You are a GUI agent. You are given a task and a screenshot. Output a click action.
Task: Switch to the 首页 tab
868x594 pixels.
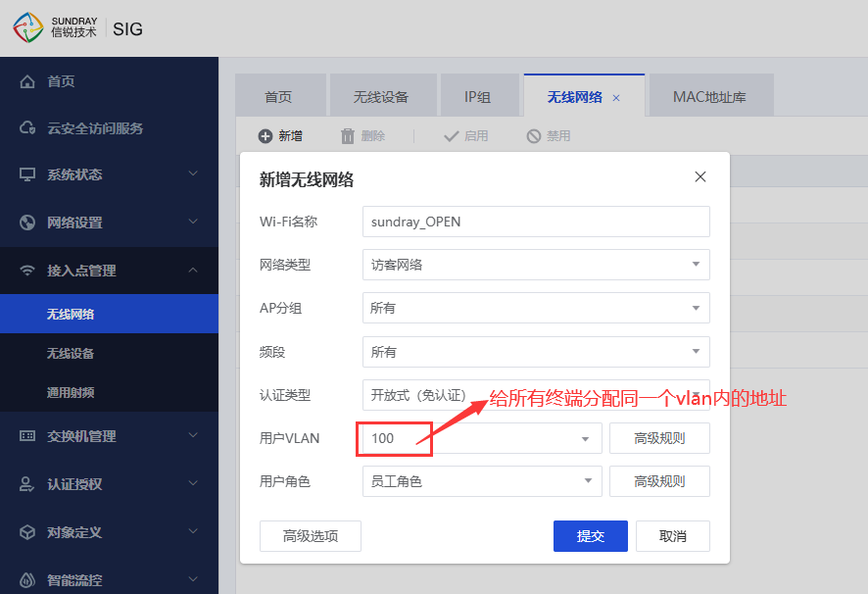[280, 95]
